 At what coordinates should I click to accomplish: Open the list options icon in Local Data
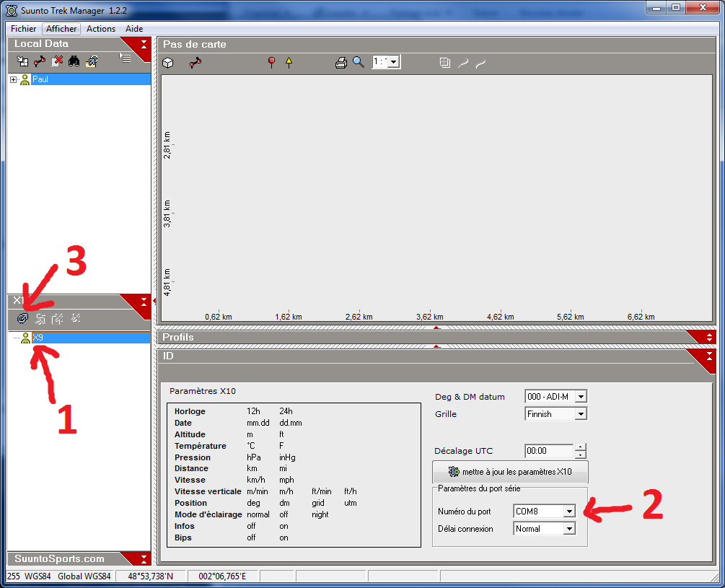pyautogui.click(x=126, y=59)
